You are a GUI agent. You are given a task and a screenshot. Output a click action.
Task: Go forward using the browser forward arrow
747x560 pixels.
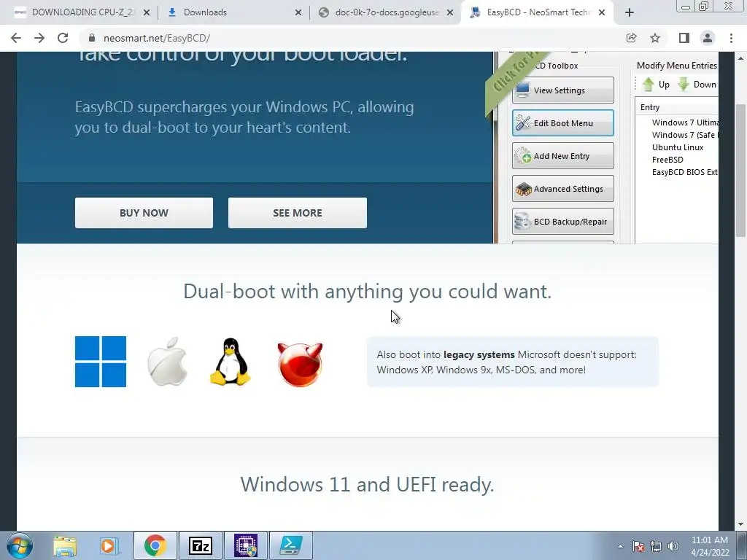pos(39,38)
